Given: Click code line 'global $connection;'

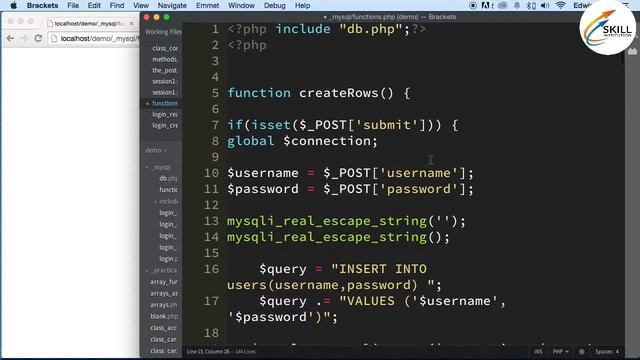Looking at the screenshot, I should (302, 141).
